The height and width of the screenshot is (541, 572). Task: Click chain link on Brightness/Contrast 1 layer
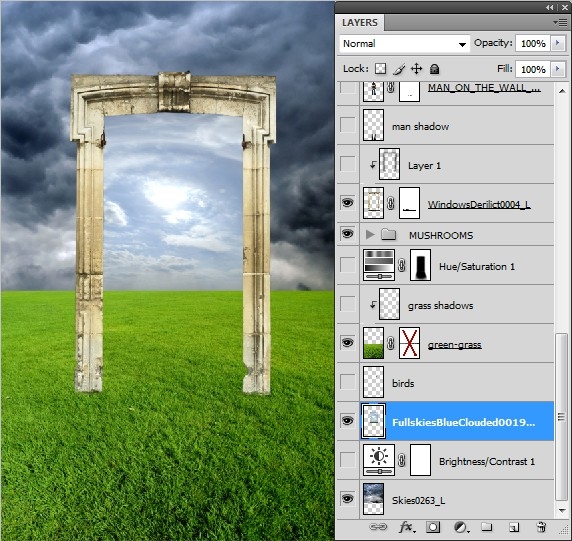point(402,460)
